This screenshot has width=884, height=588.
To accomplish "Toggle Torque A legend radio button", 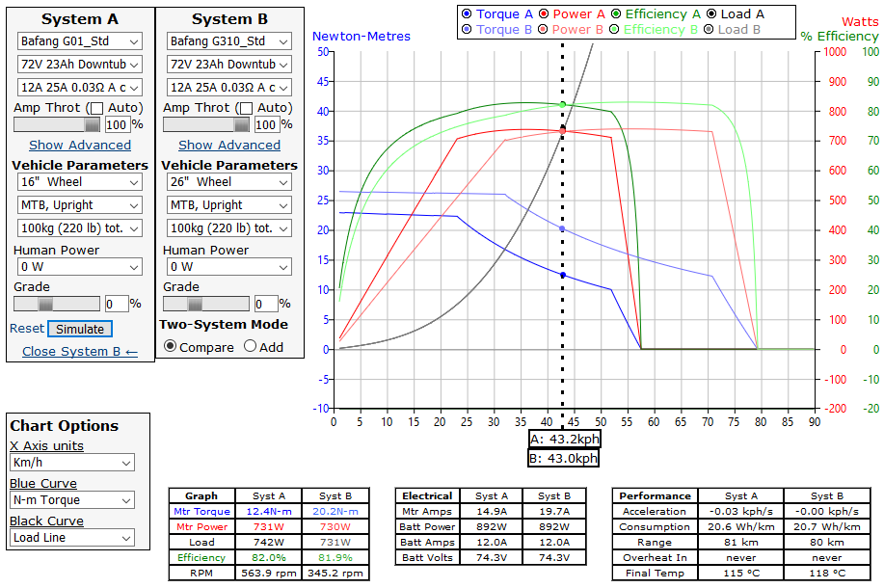I will tap(467, 14).
